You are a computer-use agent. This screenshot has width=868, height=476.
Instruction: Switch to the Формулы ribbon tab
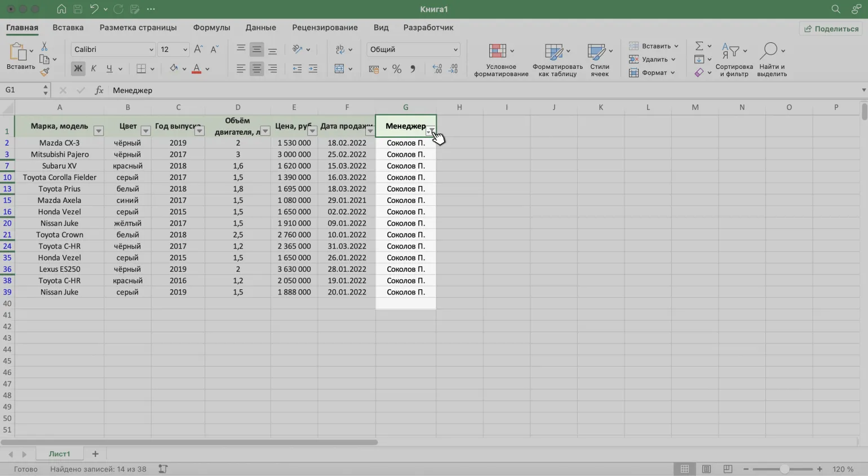coord(211,28)
